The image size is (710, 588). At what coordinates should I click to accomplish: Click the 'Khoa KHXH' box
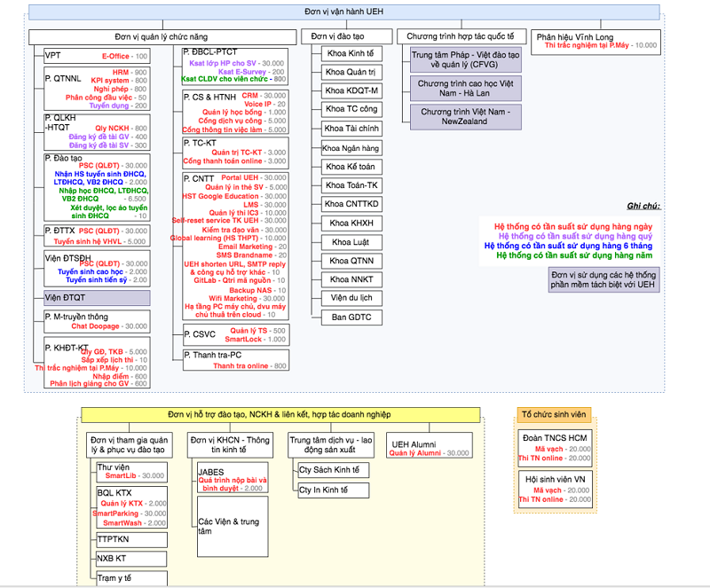tap(351, 223)
